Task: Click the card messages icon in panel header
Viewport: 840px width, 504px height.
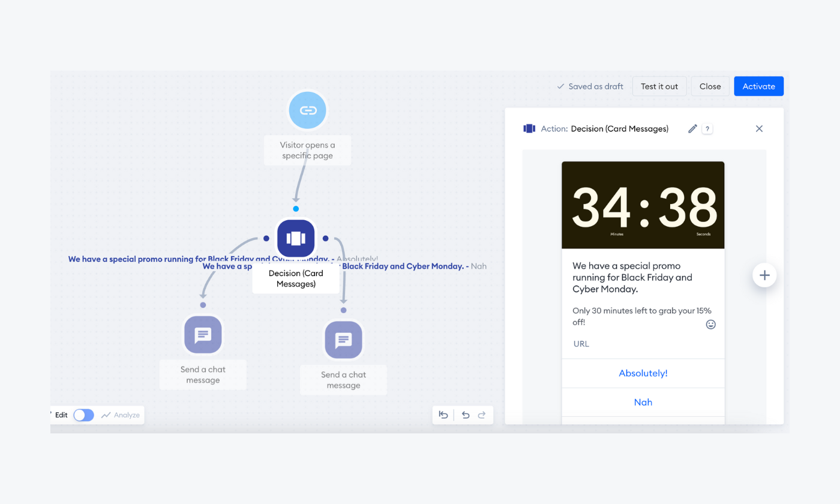Action: pyautogui.click(x=529, y=128)
